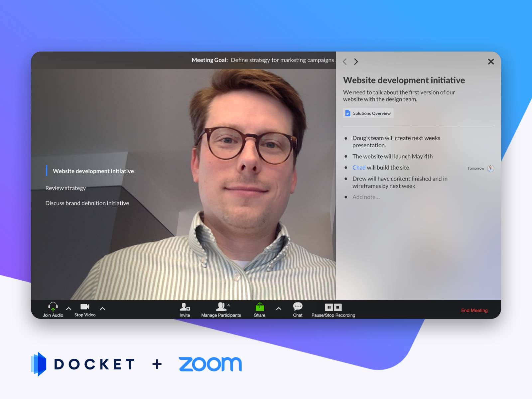Open the video settings chevron
The image size is (532, 399).
[x=102, y=309]
